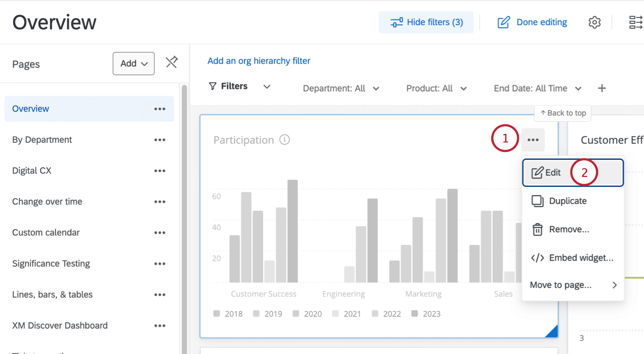This screenshot has height=354, width=644.
Task: Click Done editing button
Action: pyautogui.click(x=532, y=22)
